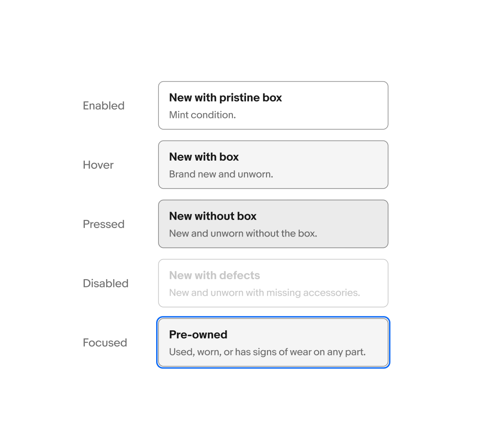Click the "New without box" heading text

(x=213, y=216)
